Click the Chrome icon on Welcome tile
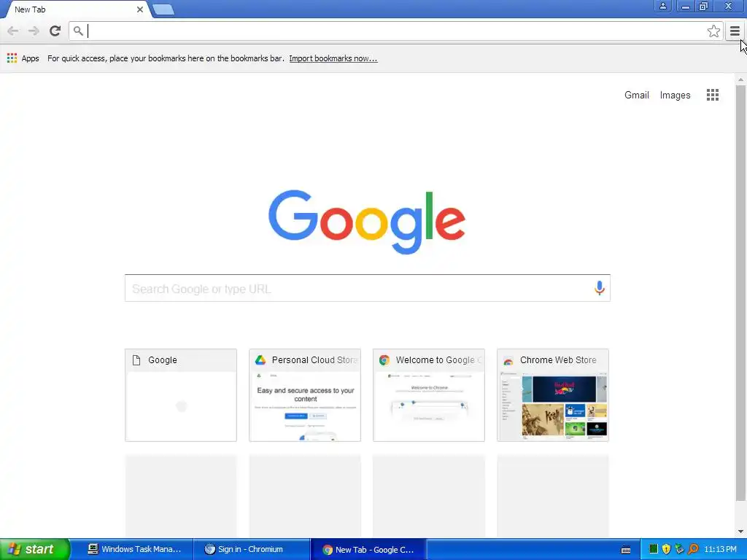The image size is (747, 560). (384, 360)
